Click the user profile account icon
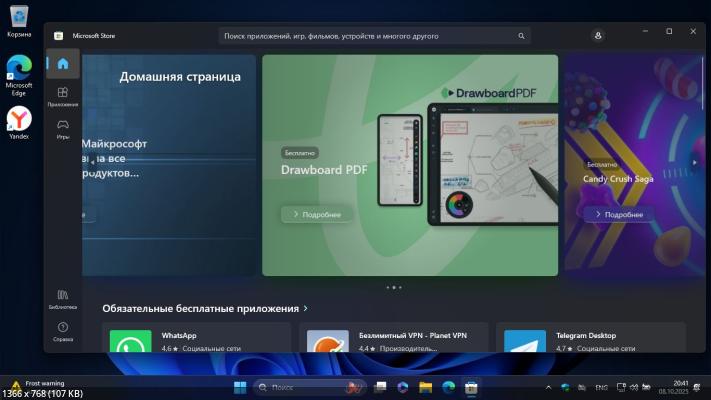The image size is (711, 400). (598, 35)
